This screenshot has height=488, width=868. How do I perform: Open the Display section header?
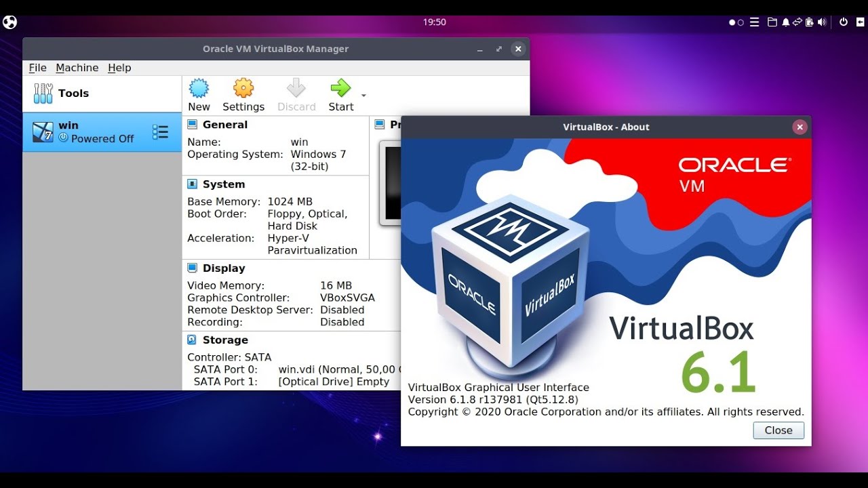(224, 268)
